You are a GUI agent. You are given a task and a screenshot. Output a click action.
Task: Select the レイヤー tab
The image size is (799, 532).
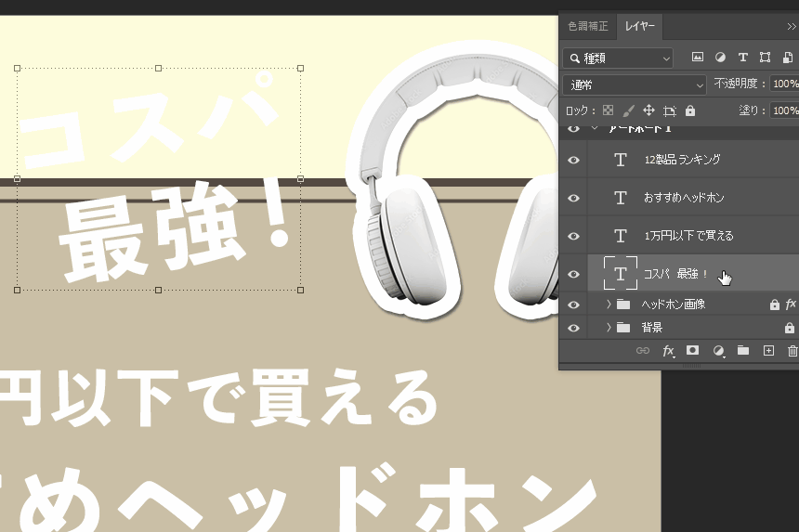[639, 26]
